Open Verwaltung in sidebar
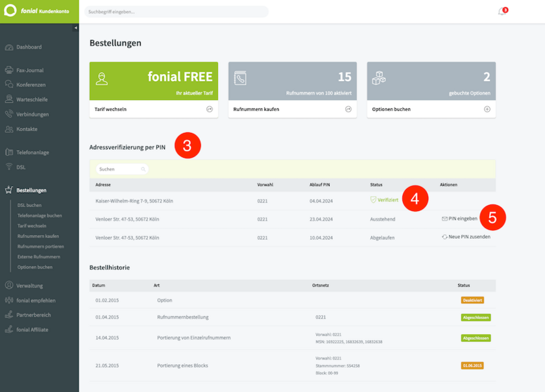 (x=30, y=286)
